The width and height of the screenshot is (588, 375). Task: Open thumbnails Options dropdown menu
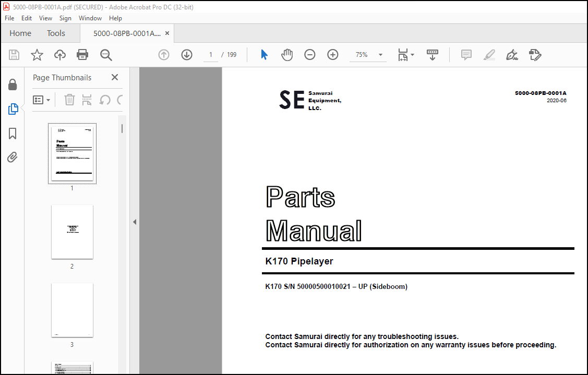point(41,100)
